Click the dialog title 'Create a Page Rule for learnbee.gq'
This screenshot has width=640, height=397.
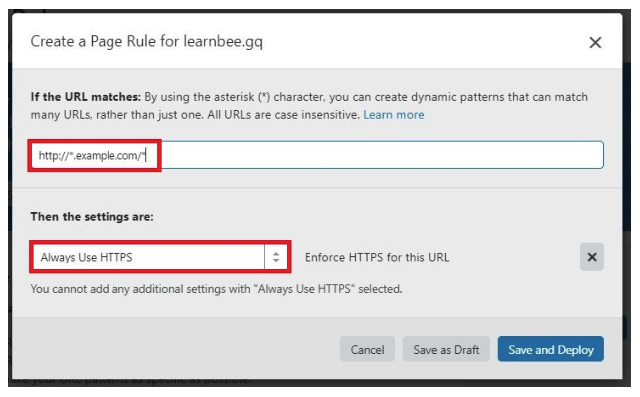tap(147, 42)
